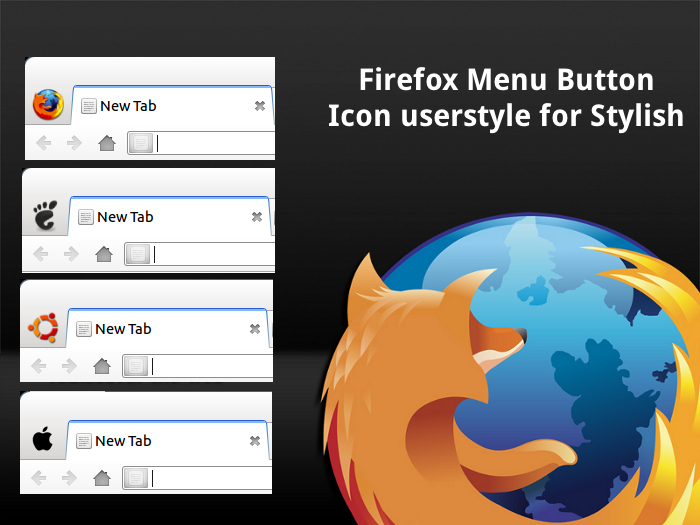Open the Firefox logo menu button
Image resolution: width=700 pixels, height=525 pixels.
point(48,104)
